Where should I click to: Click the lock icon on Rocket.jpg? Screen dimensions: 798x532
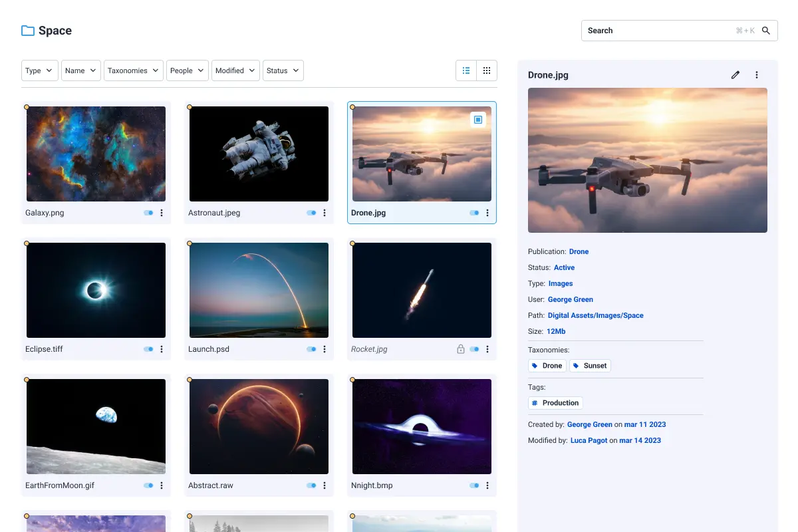[460, 349]
